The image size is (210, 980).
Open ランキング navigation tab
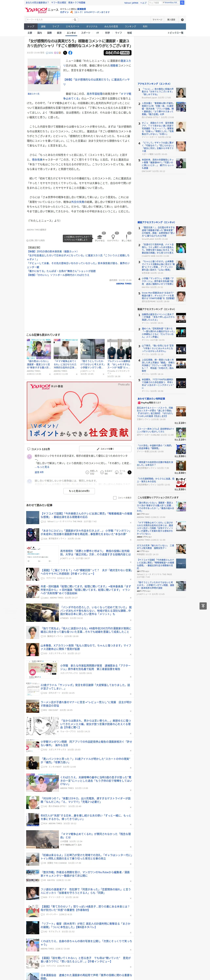[x=130, y=27]
